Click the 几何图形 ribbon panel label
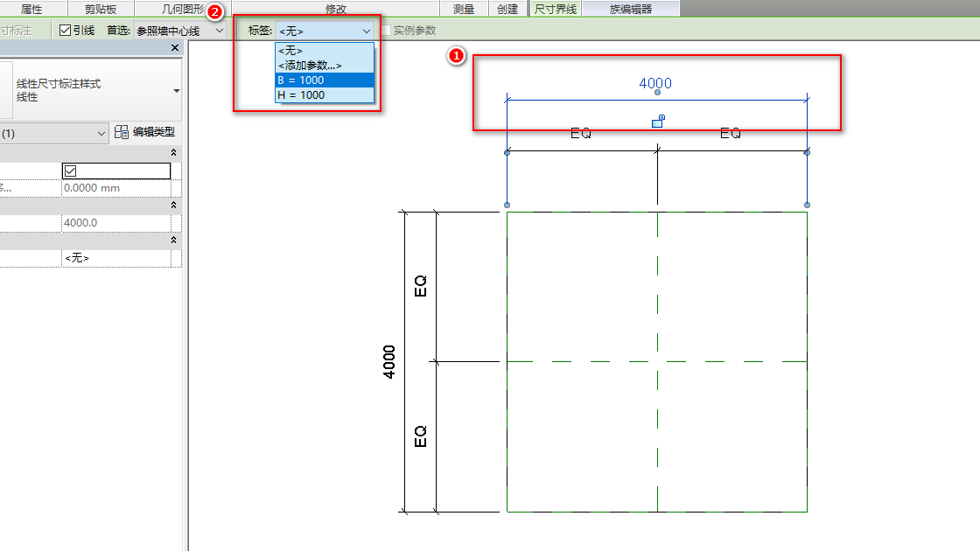The width and height of the screenshot is (980, 551). click(x=183, y=9)
